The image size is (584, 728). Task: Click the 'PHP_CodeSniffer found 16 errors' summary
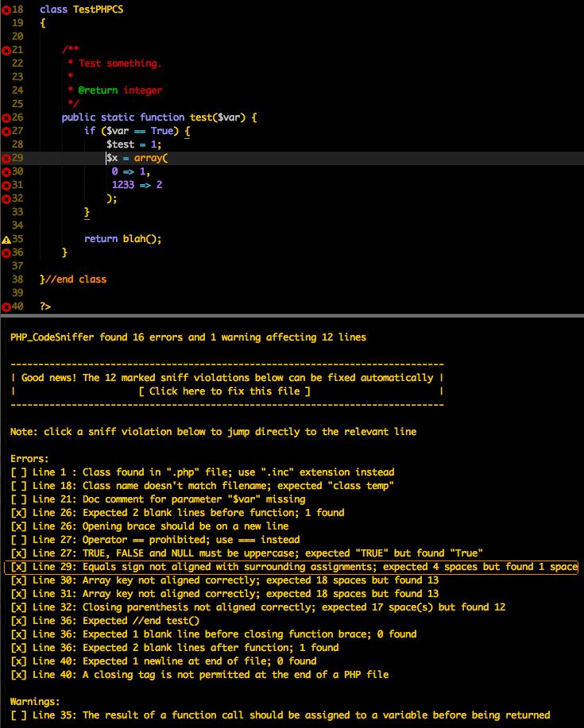pos(188,337)
